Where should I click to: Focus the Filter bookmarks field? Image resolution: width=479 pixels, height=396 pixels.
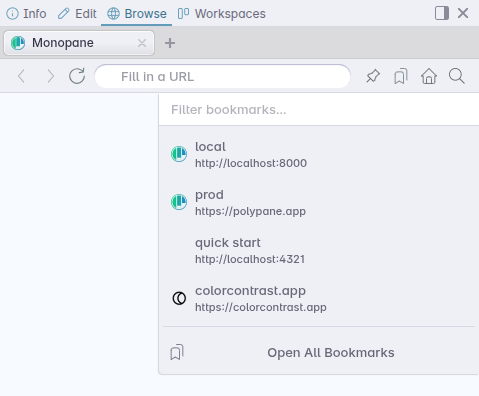point(319,110)
